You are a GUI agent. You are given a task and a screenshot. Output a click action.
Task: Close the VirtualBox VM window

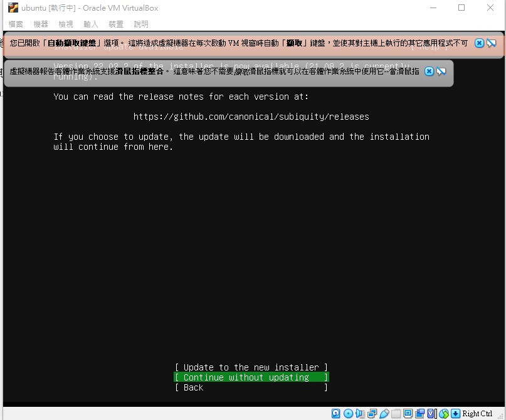(x=490, y=8)
